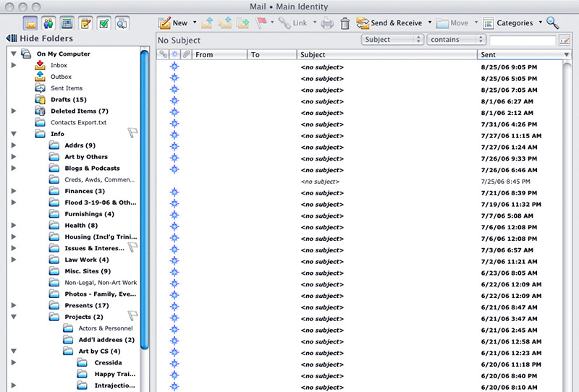This screenshot has width=579, height=392.
Task: Sort messages by Sent column header
Action: click(519, 55)
